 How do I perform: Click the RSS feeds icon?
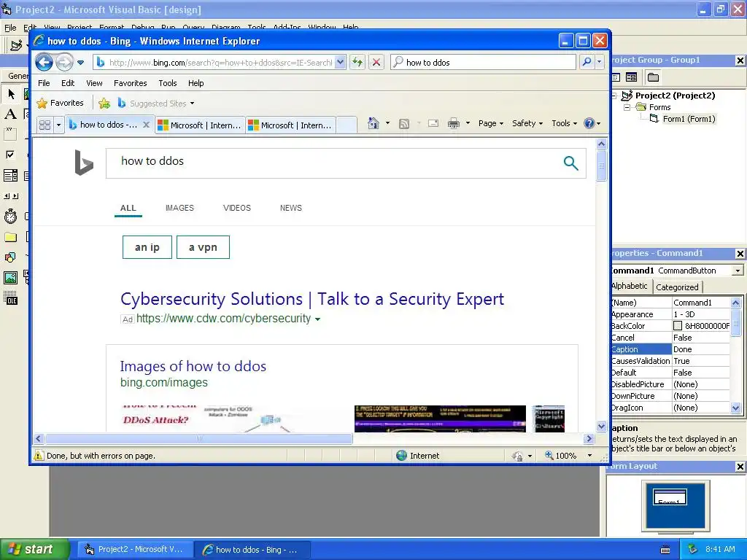pos(404,124)
